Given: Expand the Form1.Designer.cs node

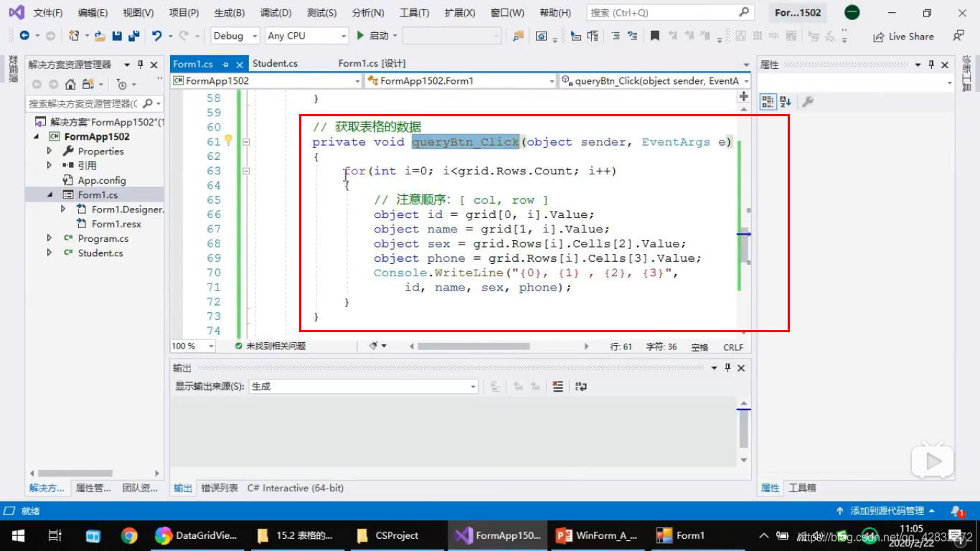Looking at the screenshot, I should pyautogui.click(x=63, y=209).
